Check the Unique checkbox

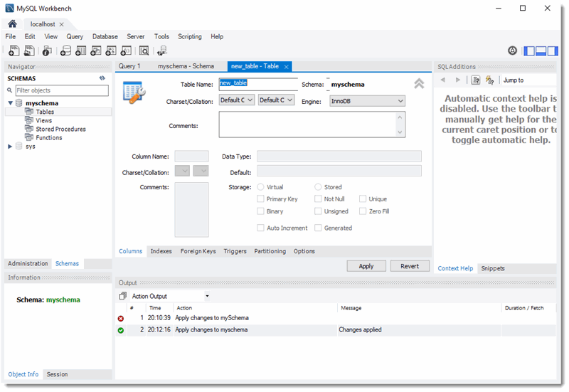point(363,199)
